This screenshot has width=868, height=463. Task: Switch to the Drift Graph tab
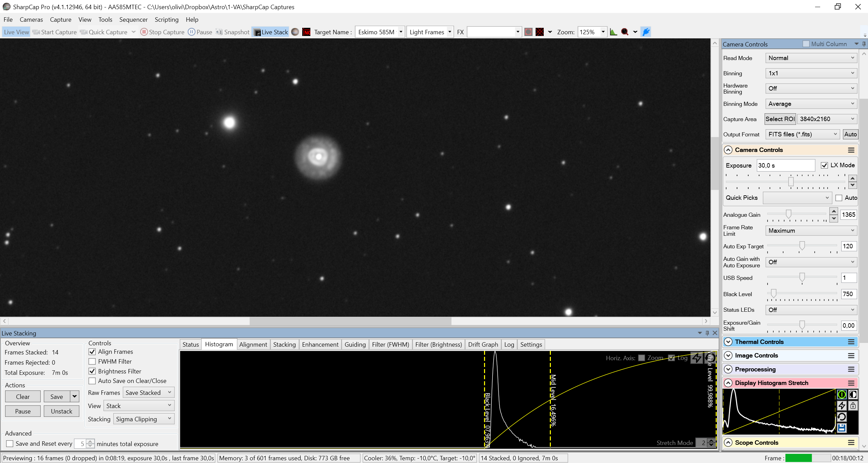point(483,345)
